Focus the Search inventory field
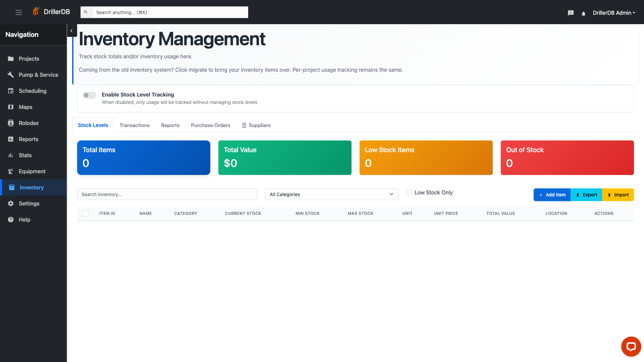 [167, 194]
